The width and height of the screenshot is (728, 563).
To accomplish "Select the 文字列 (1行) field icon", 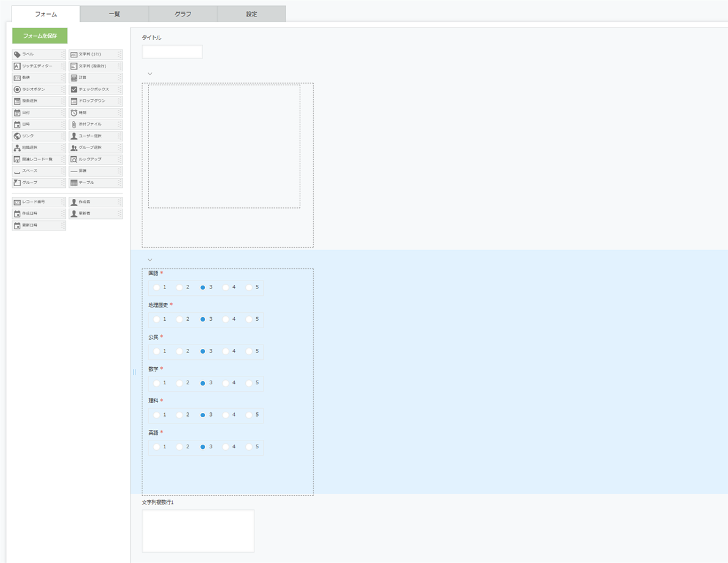I will [74, 54].
